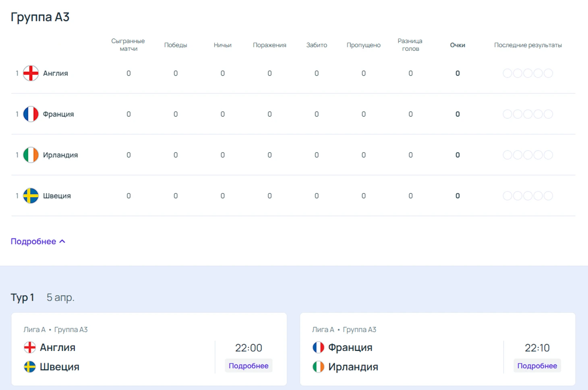Click first recent result circle for England
Viewport: 588px width, 390px height.
pyautogui.click(x=507, y=73)
